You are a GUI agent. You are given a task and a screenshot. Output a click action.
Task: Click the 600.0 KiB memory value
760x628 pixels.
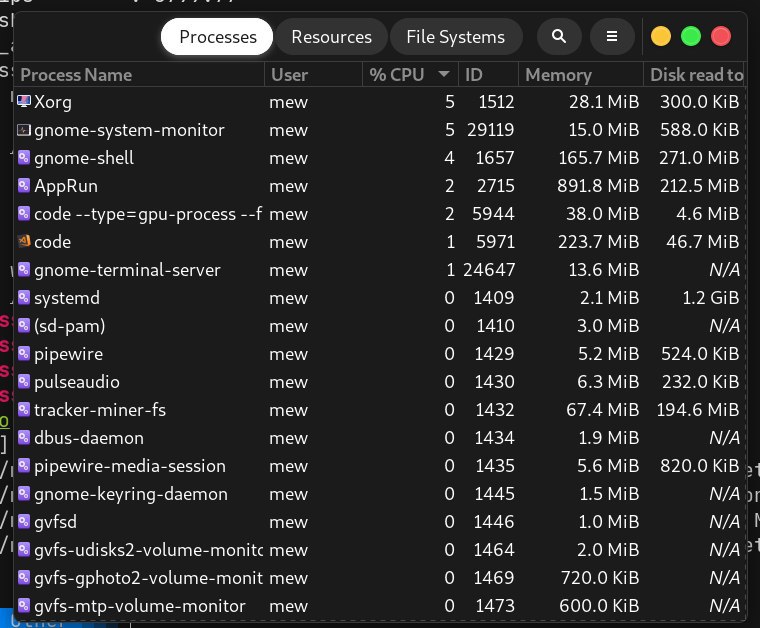point(599,606)
